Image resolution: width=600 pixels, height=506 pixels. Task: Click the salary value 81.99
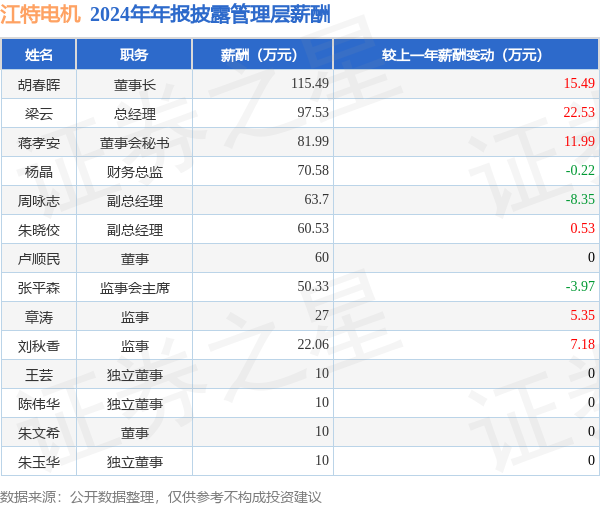pyautogui.click(x=313, y=142)
